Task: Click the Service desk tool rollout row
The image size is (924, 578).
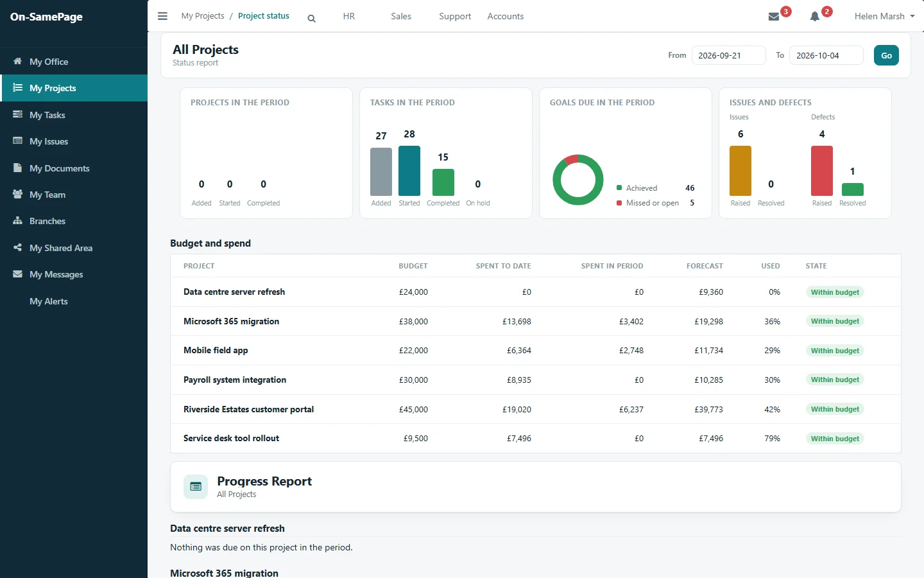Action: pos(536,439)
